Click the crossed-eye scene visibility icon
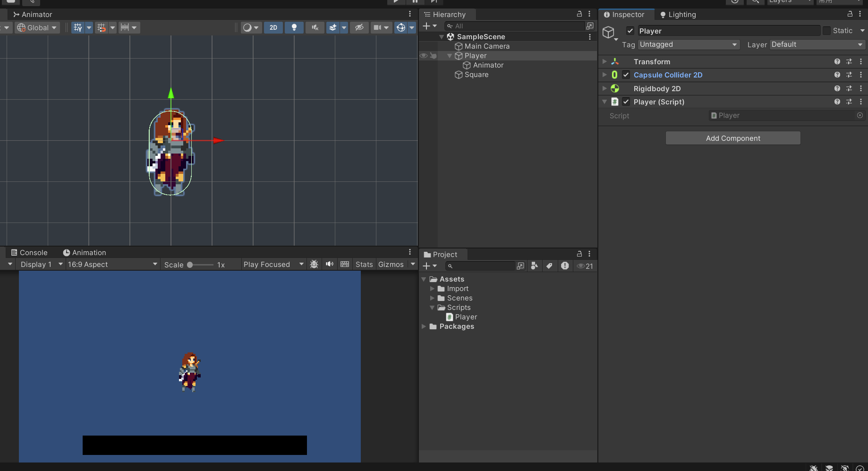This screenshot has width=868, height=471. click(359, 27)
